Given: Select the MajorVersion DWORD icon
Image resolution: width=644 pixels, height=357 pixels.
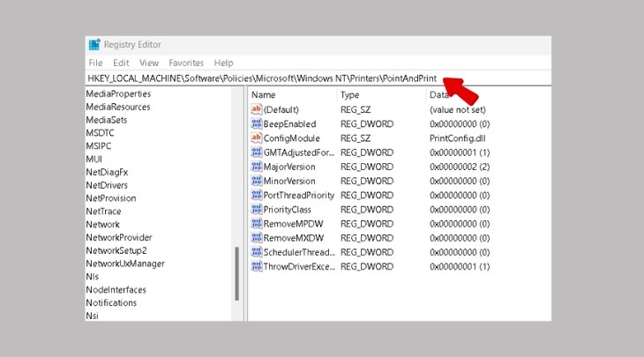Looking at the screenshot, I should [257, 167].
